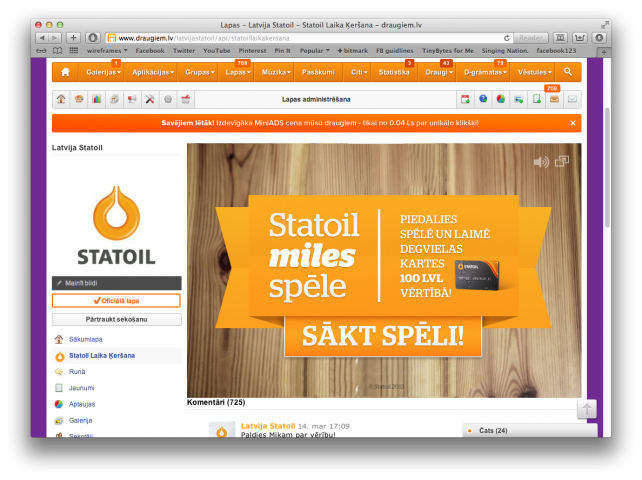Reload the page using the address bar refresh icon

pyautogui.click(x=507, y=38)
